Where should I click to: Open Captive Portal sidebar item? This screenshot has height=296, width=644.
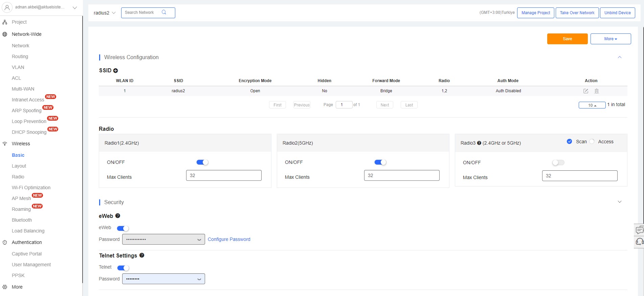27,254
